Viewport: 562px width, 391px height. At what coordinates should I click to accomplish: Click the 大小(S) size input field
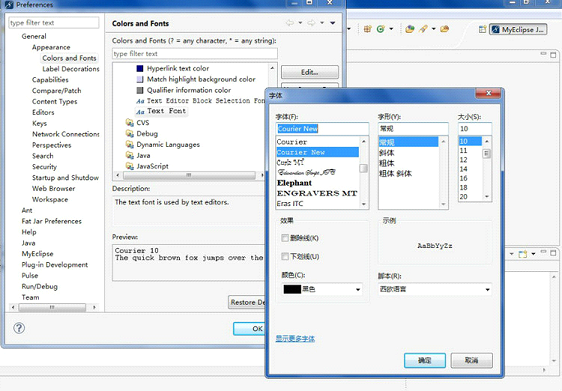click(x=475, y=129)
